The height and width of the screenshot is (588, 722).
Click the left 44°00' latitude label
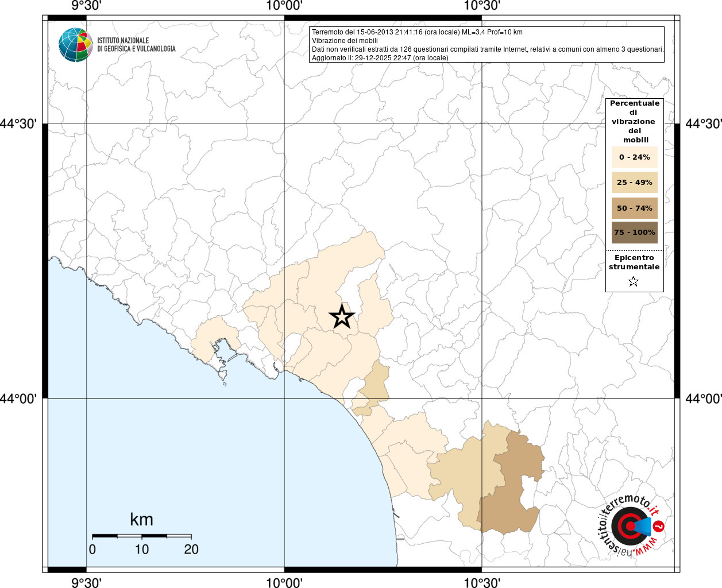point(19,398)
